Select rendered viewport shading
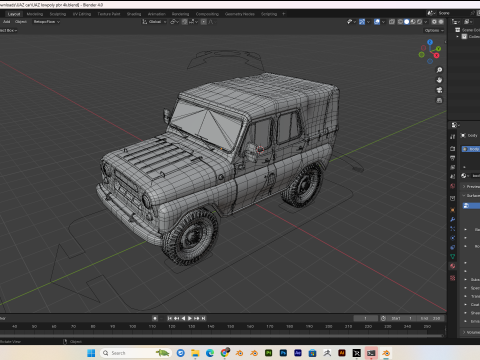This screenshot has height=360, width=480. tap(419, 22)
